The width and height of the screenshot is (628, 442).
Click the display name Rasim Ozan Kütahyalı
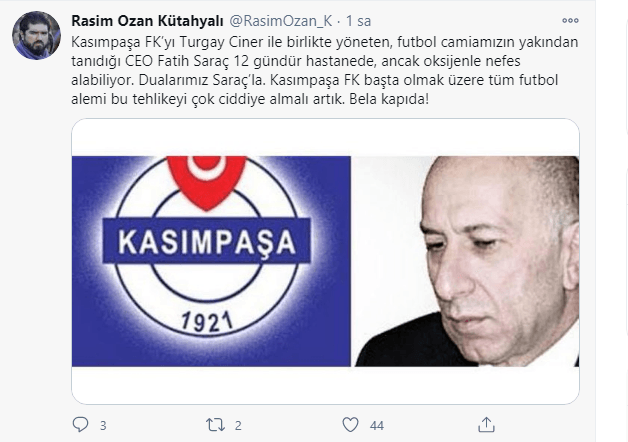pos(147,21)
